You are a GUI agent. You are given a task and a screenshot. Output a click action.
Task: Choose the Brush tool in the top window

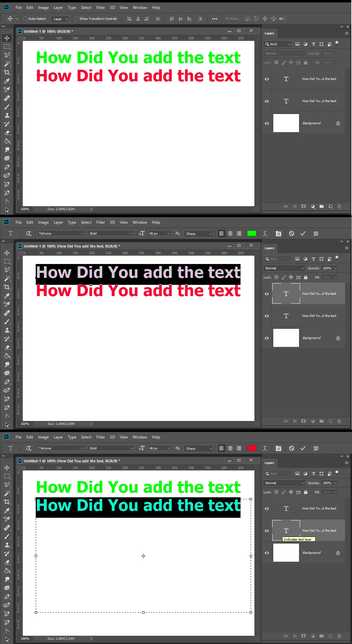[7, 107]
